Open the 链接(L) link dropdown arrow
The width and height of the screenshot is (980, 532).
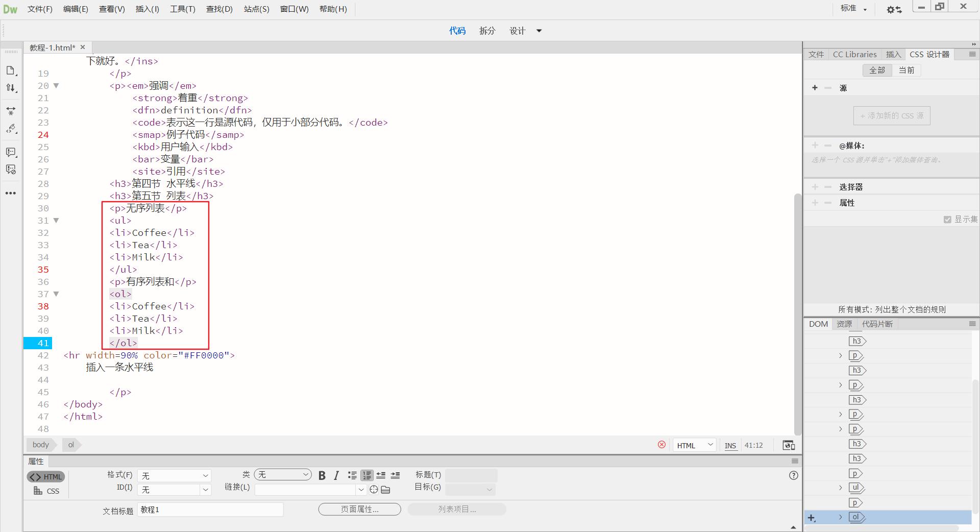point(361,490)
